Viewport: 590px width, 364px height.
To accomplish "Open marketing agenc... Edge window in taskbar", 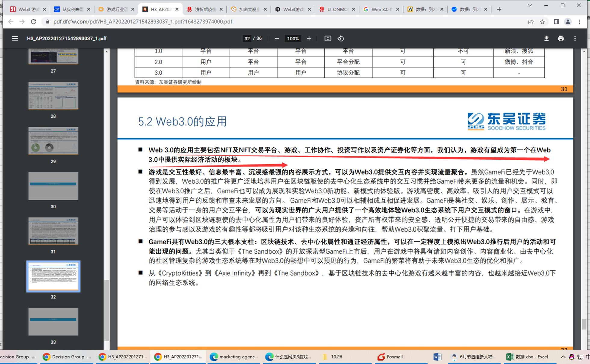I will click(x=234, y=357).
